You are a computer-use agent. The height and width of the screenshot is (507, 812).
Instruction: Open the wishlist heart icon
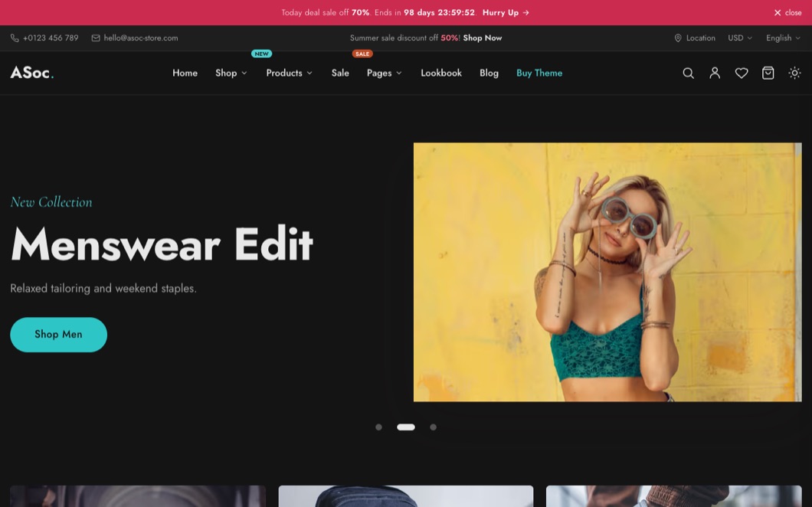click(x=741, y=73)
